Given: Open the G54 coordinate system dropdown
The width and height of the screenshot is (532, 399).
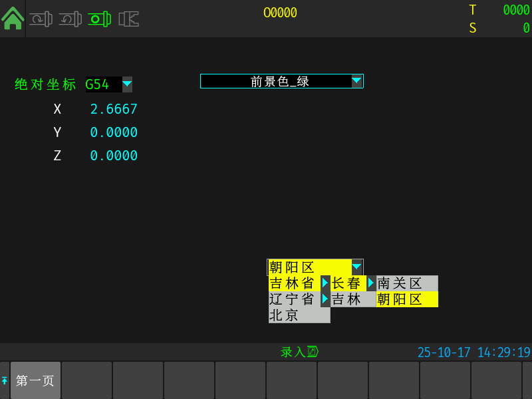Looking at the screenshot, I should click(127, 84).
